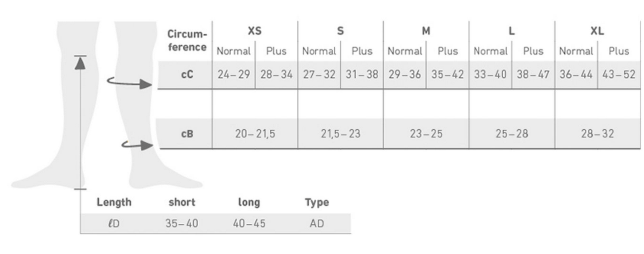Select the XS size column header
The height and width of the screenshot is (254, 644).
(254, 31)
